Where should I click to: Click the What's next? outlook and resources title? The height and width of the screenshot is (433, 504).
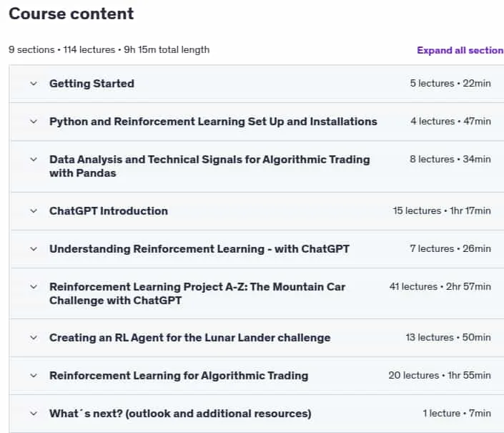(x=180, y=414)
